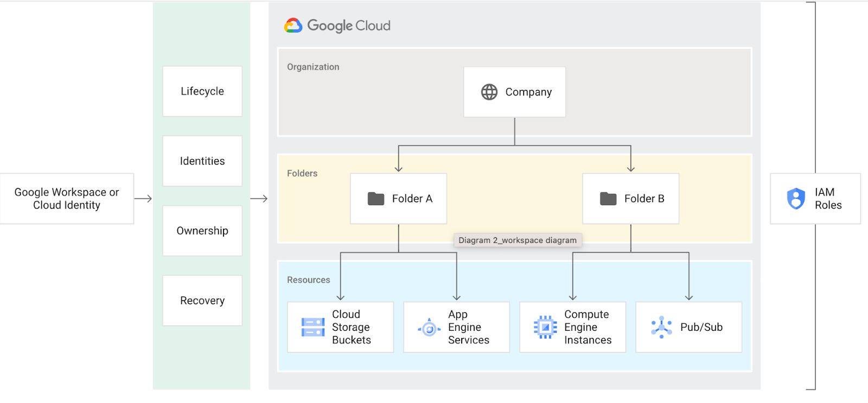Screen dimensions: 868x403
Task: Click the Google Workspace or Cloud Identity box
Action: tap(67, 199)
